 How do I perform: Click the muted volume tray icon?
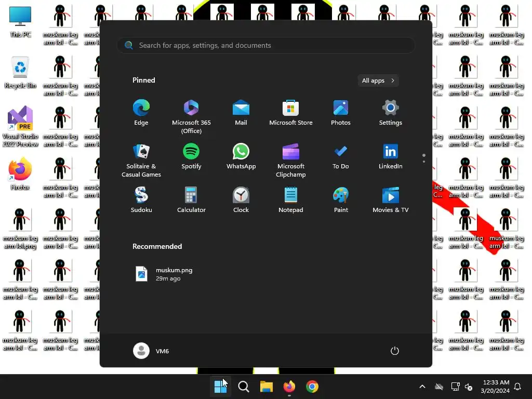469,387
